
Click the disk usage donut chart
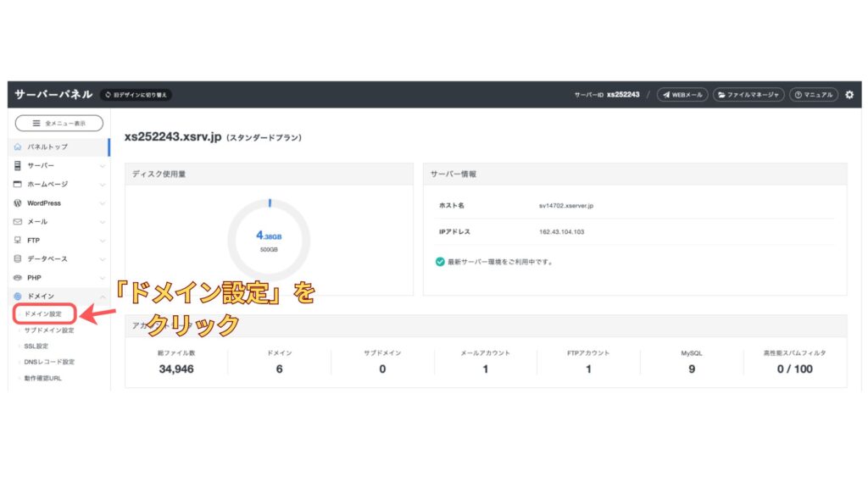pyautogui.click(x=269, y=240)
